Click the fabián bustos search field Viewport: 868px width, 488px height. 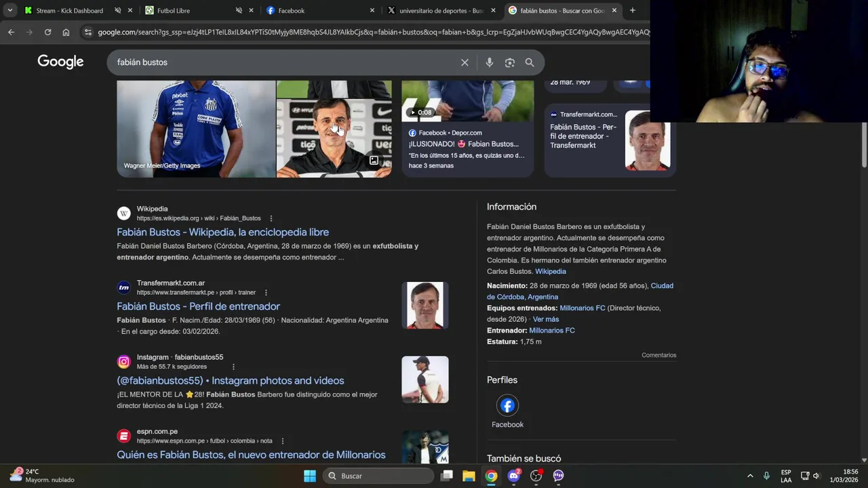[285, 62]
